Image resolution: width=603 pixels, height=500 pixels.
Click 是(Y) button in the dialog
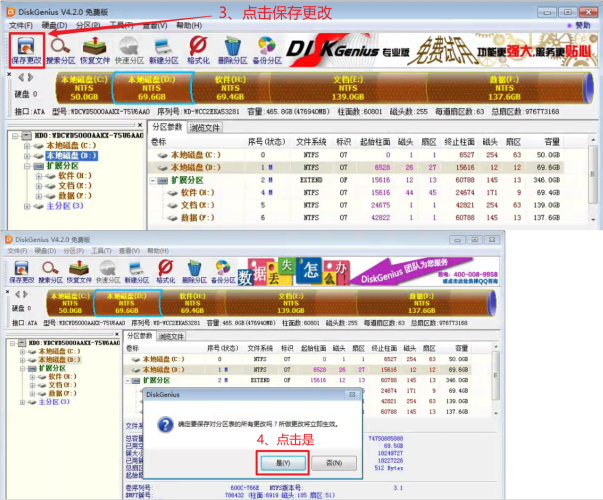283,463
